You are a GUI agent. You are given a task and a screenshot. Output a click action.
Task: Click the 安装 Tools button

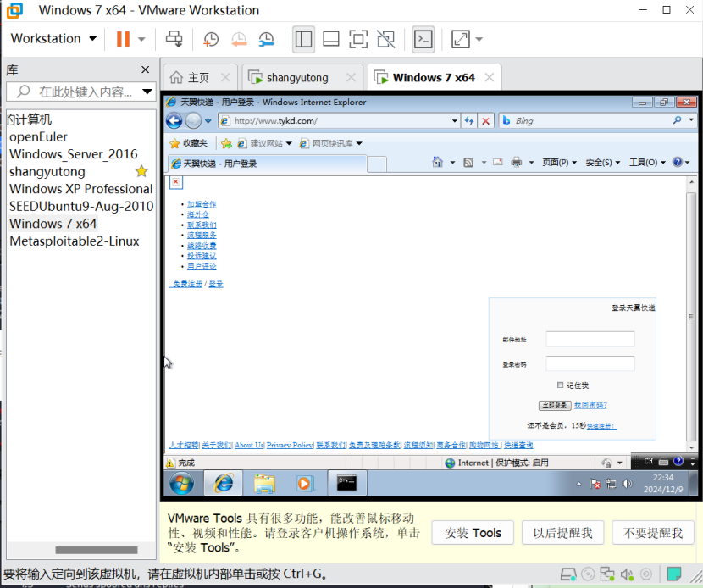point(473,533)
